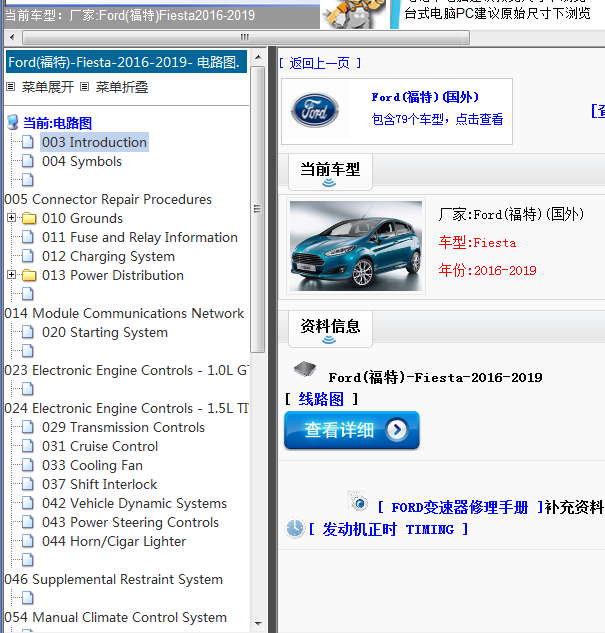Click the chip icon above Ford-Fiesta-2016-2019
This screenshot has height=633, width=605.
305,369
